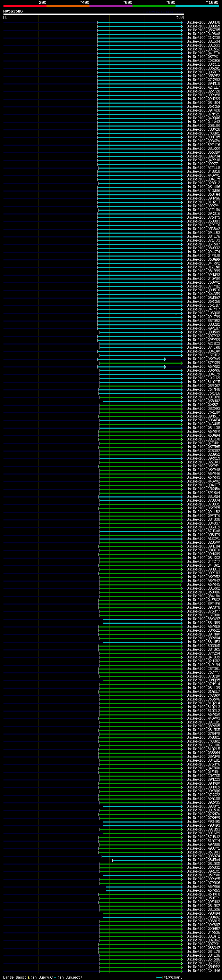This screenshot has width=222, height=980.
Task: Click hit label UniRef100_P93495
Action: 203,822
